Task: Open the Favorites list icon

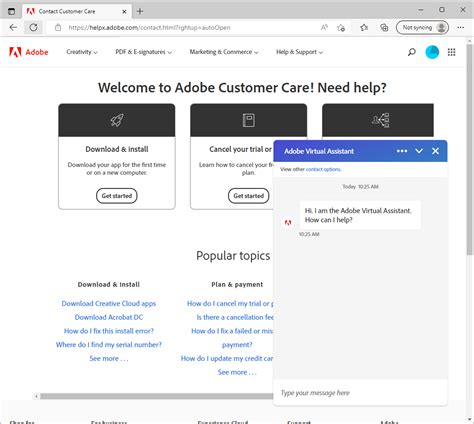Action: [x=364, y=28]
